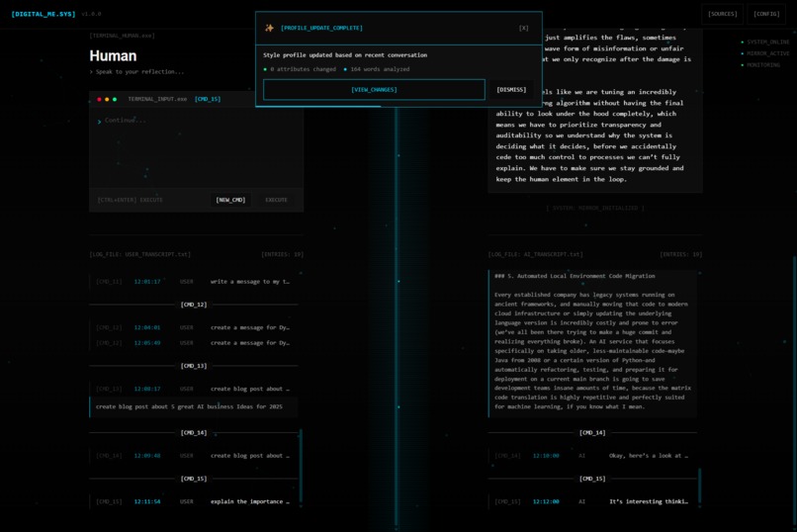Open [VIEW_CHANGES] in the profile update popup
Screen dimensions: 797x532
pyautogui.click(x=374, y=89)
